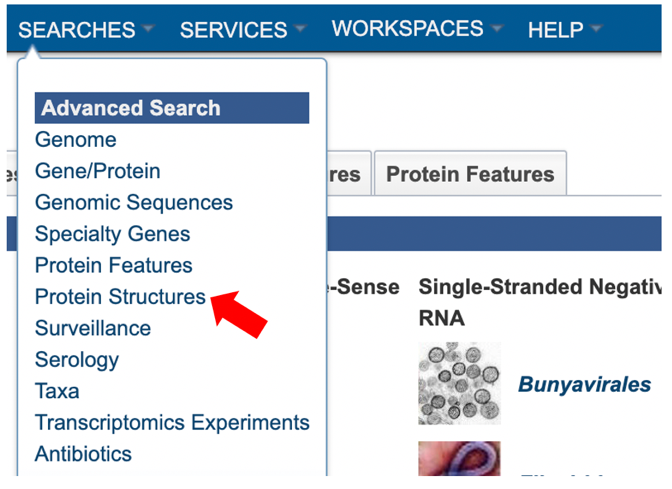The height and width of the screenshot is (489, 672).
Task: Click Protein Features in dropdown list
Action: click(x=114, y=265)
